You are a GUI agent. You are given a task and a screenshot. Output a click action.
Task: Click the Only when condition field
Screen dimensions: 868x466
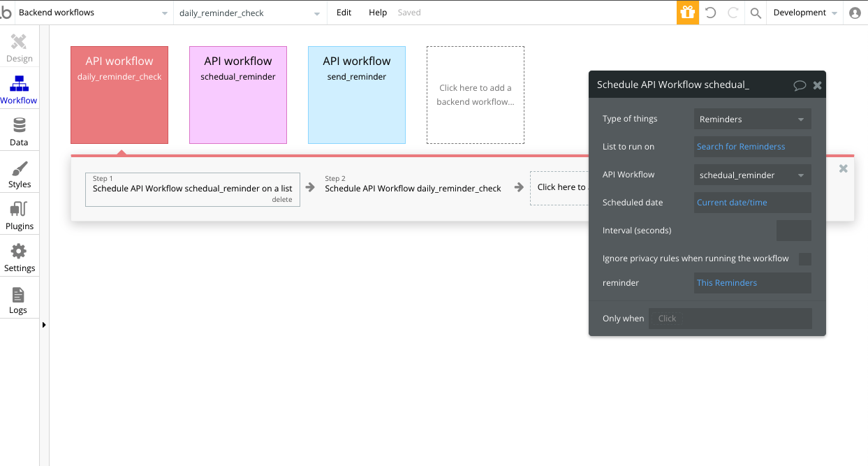[x=730, y=319]
